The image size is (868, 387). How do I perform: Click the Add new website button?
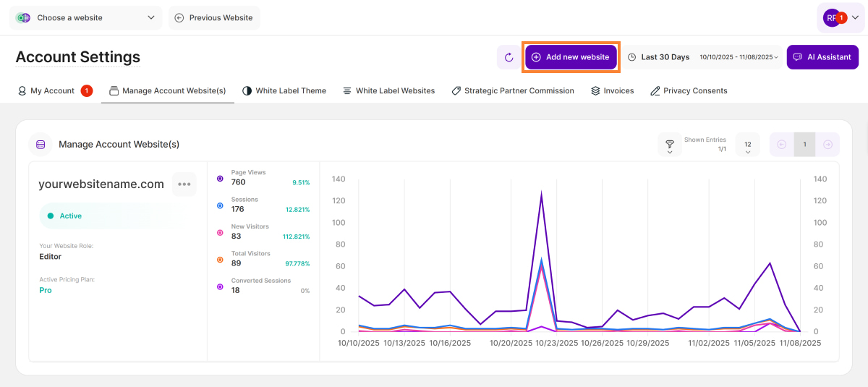(571, 57)
